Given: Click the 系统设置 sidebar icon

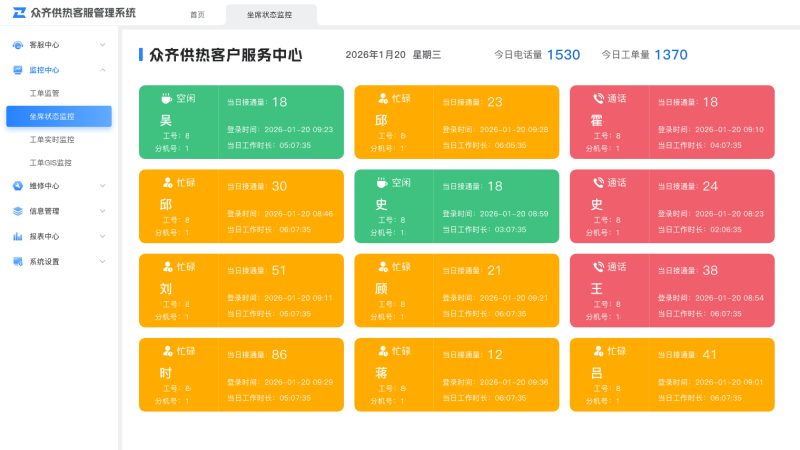Looking at the screenshot, I should coord(18,262).
